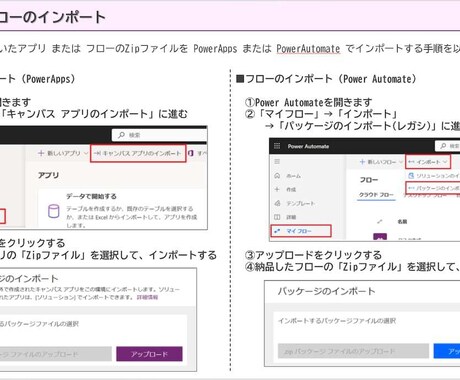460x380 pixels.
Task: Switch to the クラウド フロー tab
Action: coord(376,195)
